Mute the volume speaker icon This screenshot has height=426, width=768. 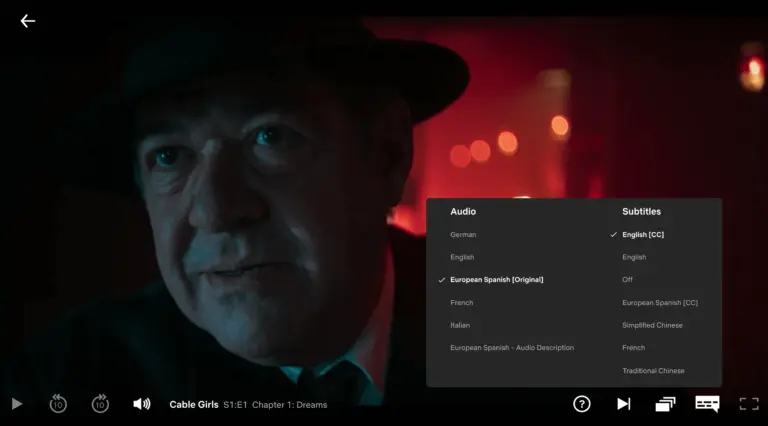click(x=142, y=404)
